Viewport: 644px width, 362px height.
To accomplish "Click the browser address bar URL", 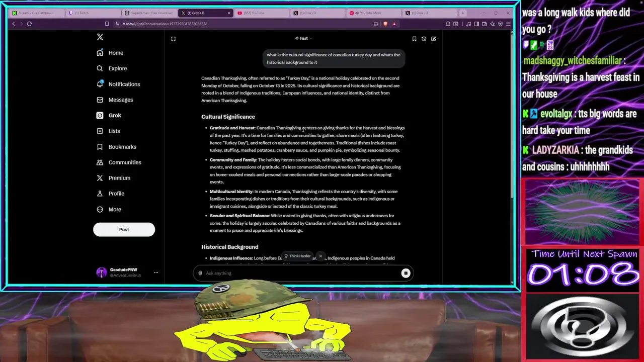I will (165, 24).
